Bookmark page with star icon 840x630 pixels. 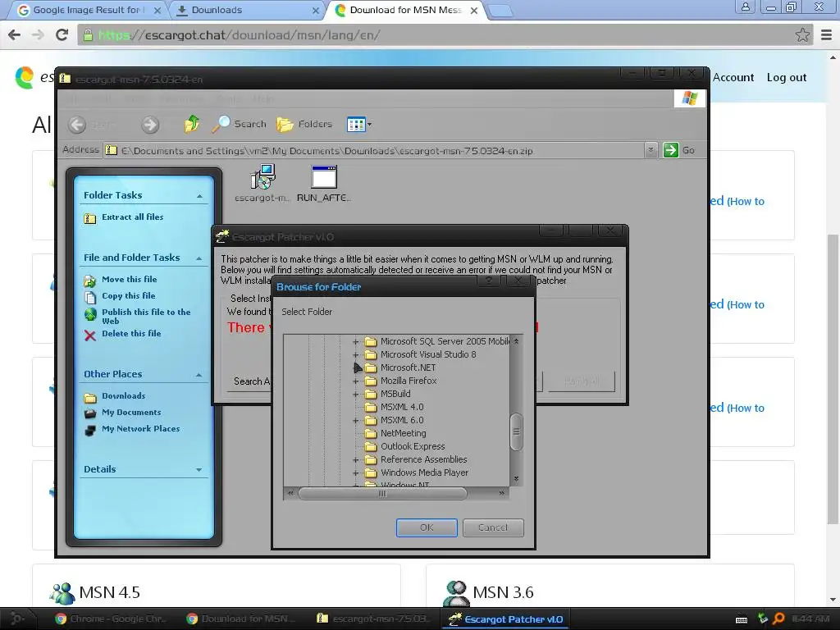coord(802,34)
